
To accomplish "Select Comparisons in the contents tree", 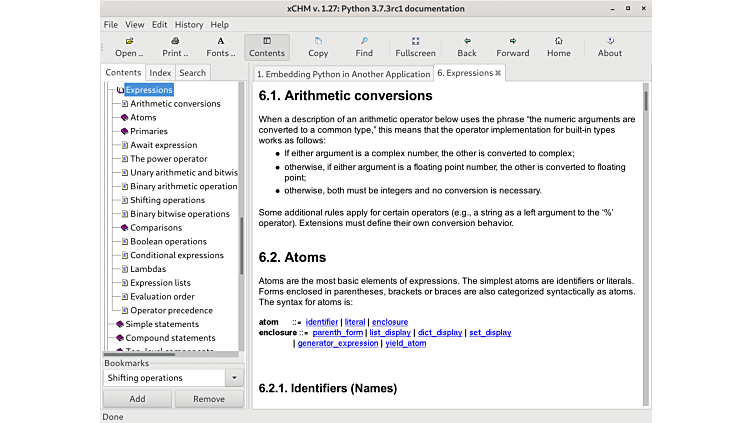I will click(156, 227).
